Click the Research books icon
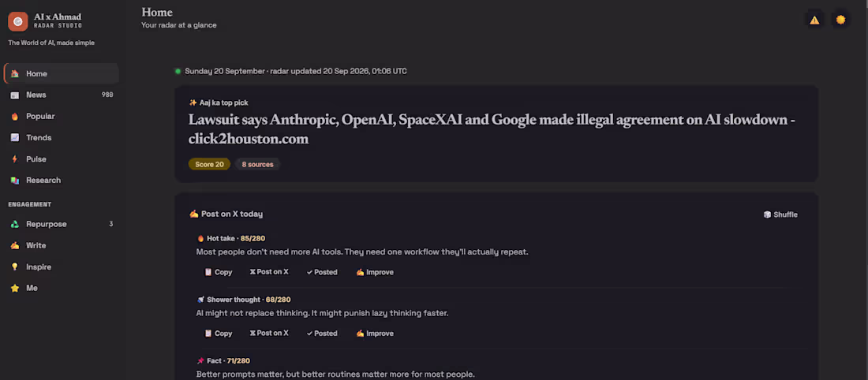The height and width of the screenshot is (380, 868). pos(15,181)
